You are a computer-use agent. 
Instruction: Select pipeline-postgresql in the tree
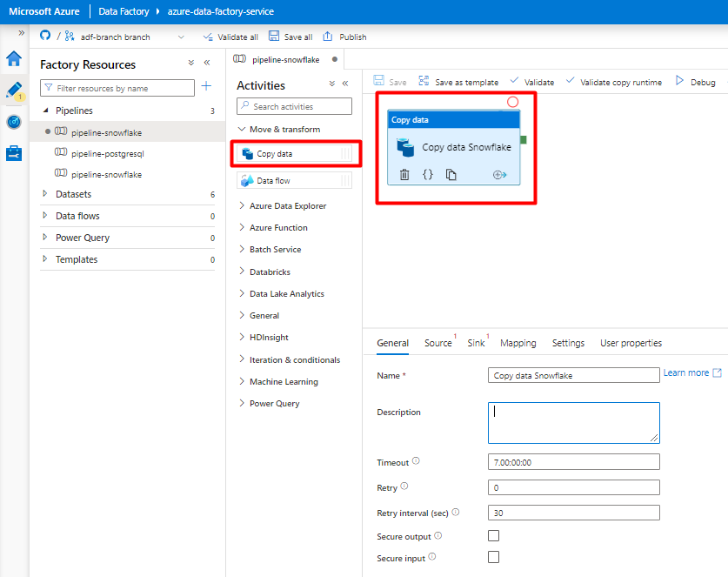[x=107, y=153]
